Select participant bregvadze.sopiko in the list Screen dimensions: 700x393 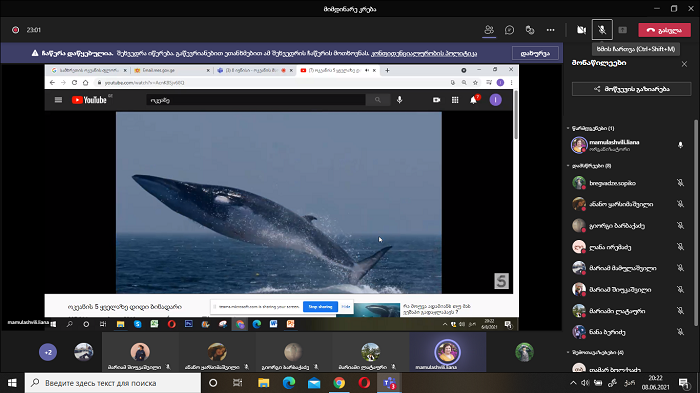coord(629,183)
